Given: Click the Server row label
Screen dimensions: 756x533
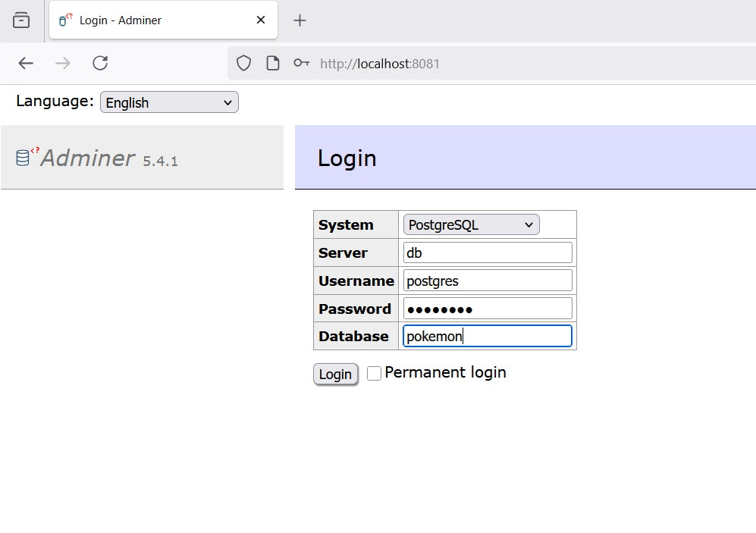Looking at the screenshot, I should [343, 253].
